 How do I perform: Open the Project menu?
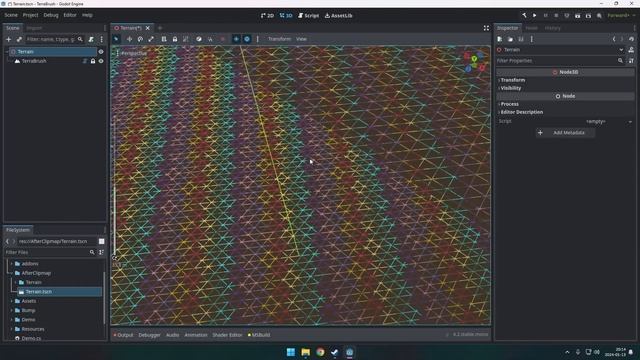tap(30, 15)
